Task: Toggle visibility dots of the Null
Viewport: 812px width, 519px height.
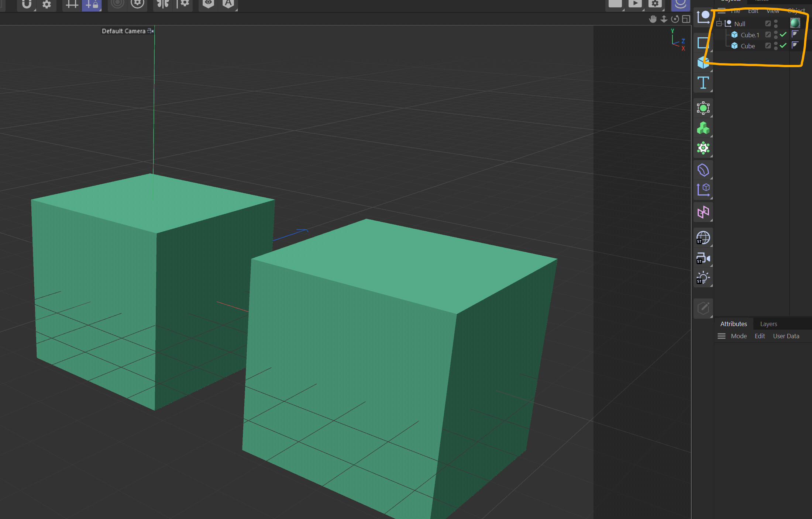Action: click(x=776, y=24)
